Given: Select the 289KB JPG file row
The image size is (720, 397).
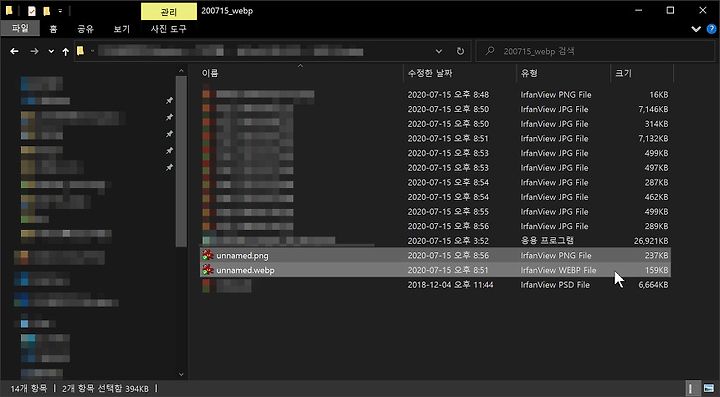Looking at the screenshot, I should [435, 226].
